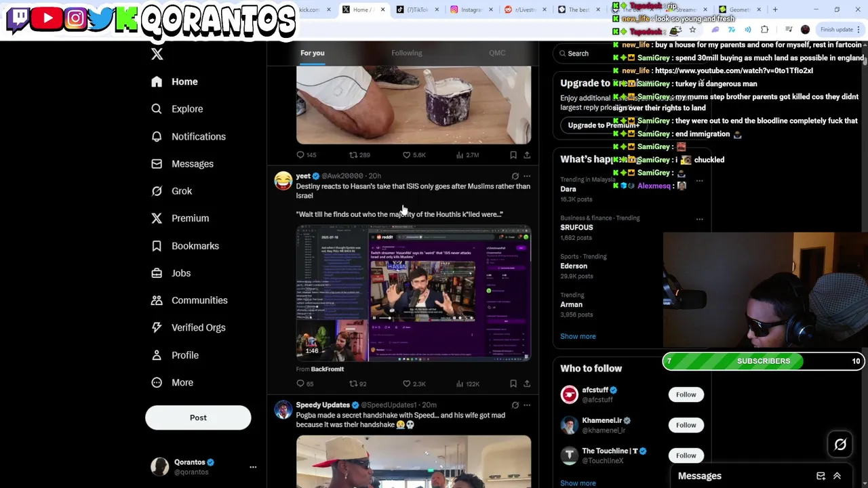Screen dimensions: 868x488
Task: Follow Khamenei.ir
Action: click(x=686, y=425)
